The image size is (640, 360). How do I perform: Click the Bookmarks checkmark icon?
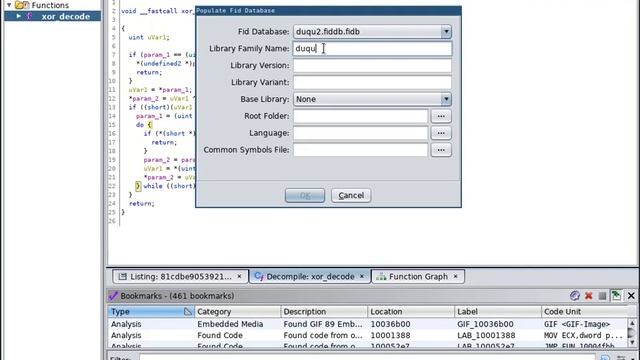pos(113,296)
